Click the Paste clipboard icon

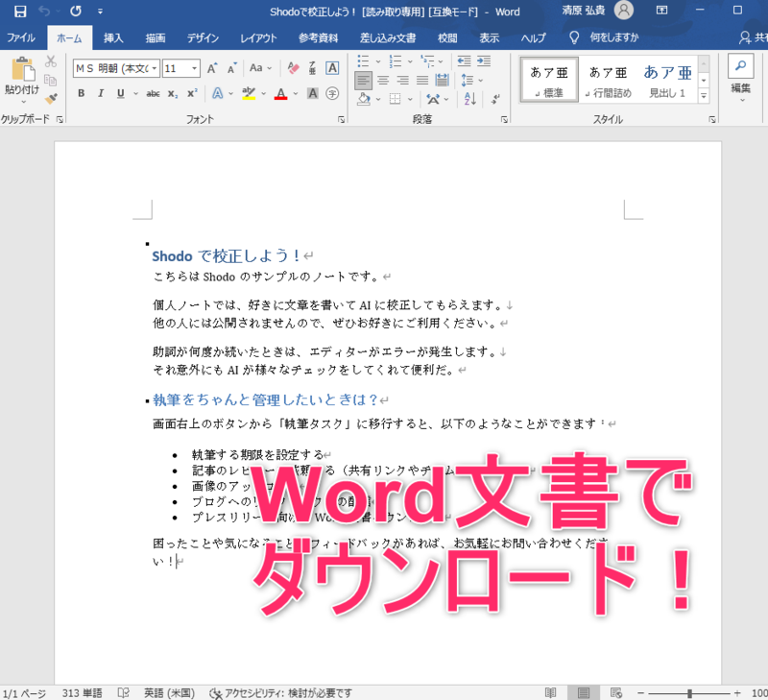[x=22, y=70]
